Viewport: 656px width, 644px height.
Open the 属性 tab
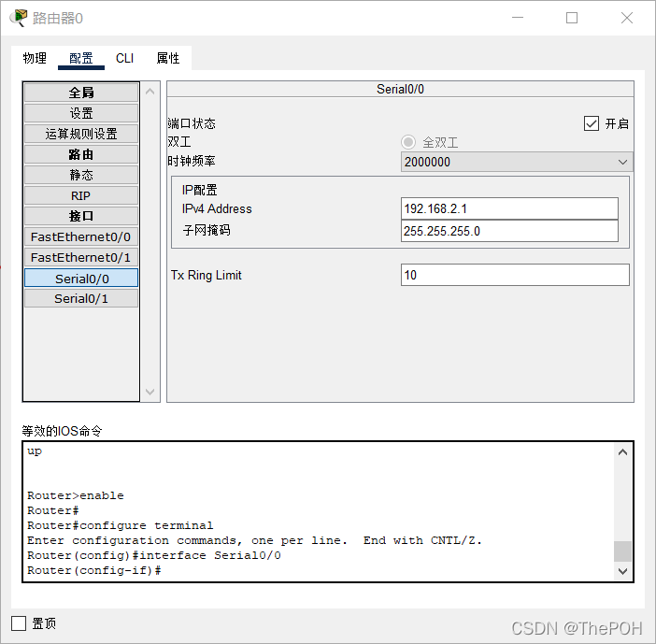pos(168,58)
